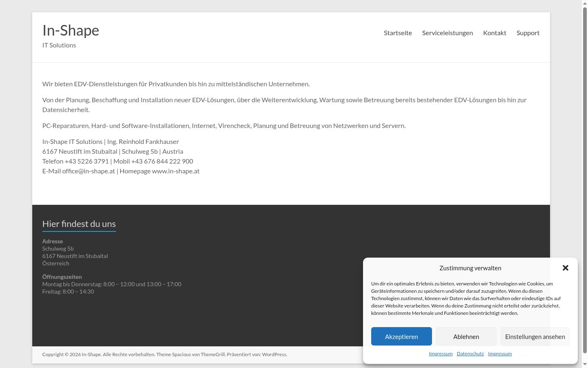
Task: Open the Impressum link right of Datenschutz
Action: point(500,354)
